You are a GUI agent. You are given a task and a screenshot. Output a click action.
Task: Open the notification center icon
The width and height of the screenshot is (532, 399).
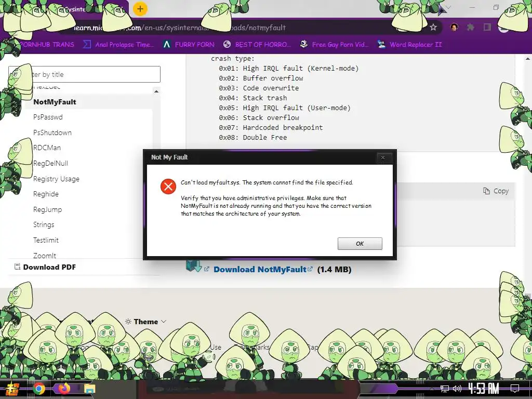[x=515, y=389]
